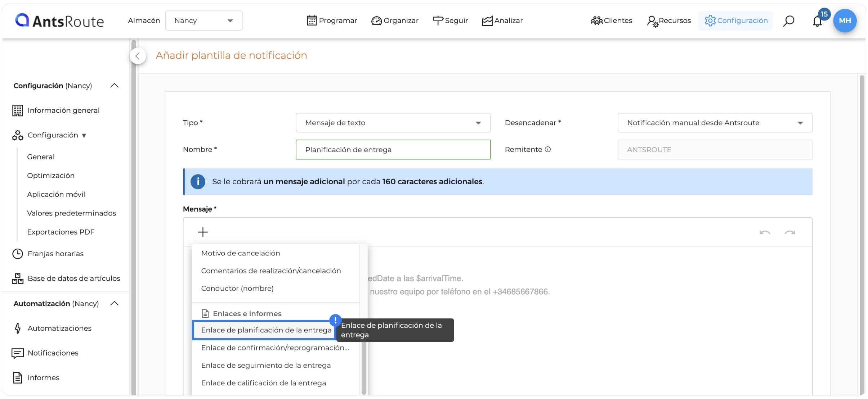Open Exportaciones PDF settings
The height and width of the screenshot is (399, 868).
[x=61, y=232]
